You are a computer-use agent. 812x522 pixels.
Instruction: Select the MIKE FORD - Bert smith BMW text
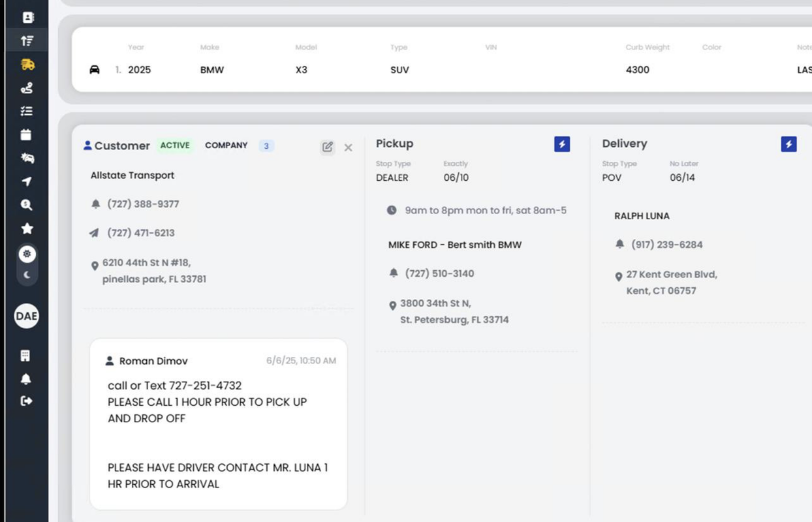tap(455, 245)
